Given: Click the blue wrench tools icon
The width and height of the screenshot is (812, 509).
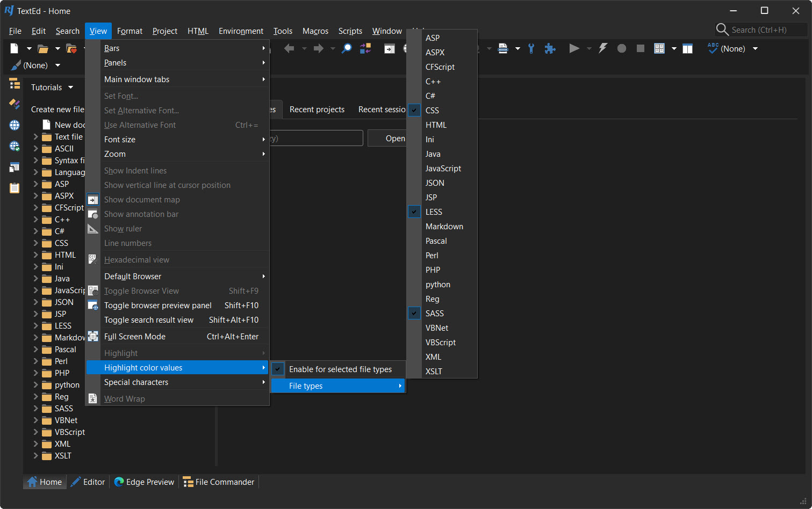Looking at the screenshot, I should (531, 49).
